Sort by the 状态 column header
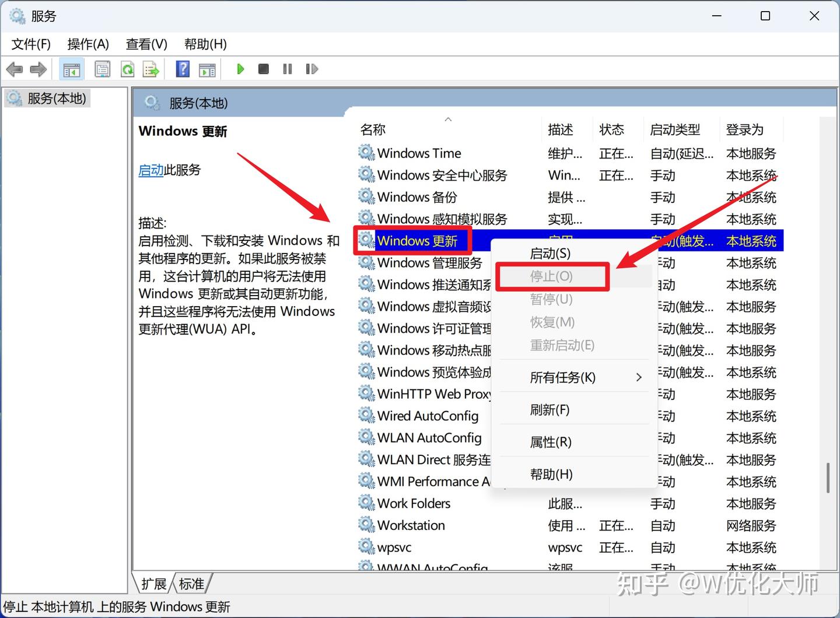This screenshot has width=840, height=618. click(619, 129)
